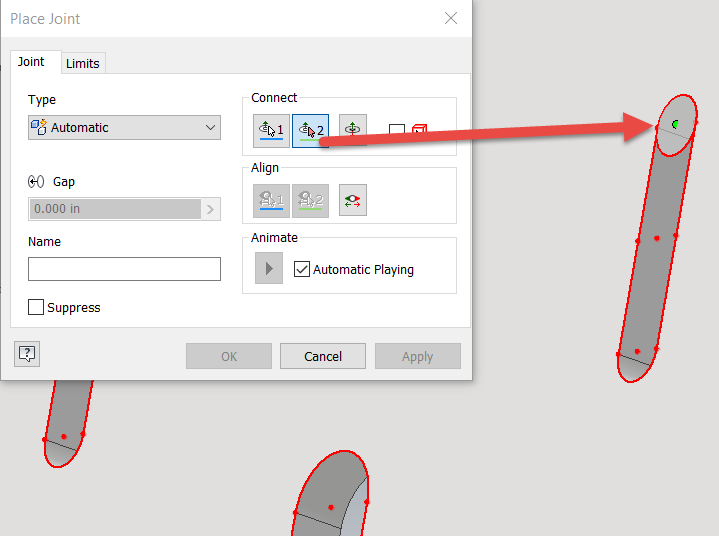The width and height of the screenshot is (719, 536).
Task: Tick the empty checkbox in Connect group
Action: pos(397,129)
